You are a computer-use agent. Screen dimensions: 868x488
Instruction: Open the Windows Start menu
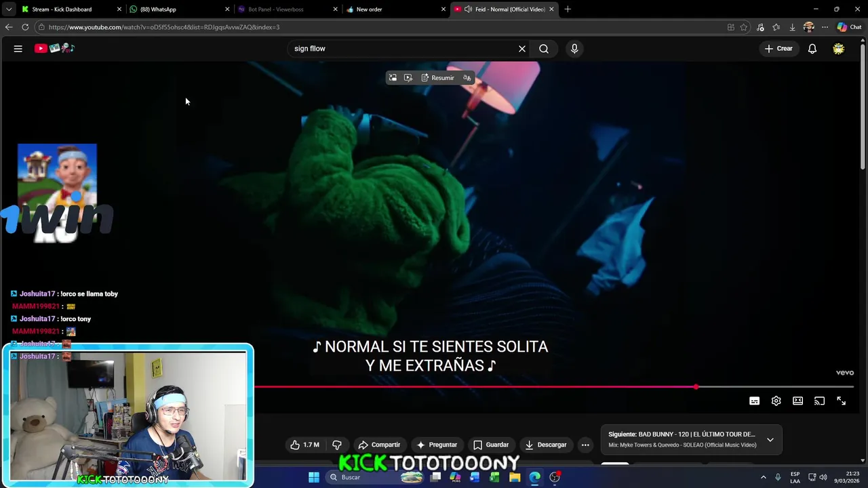coord(314,477)
